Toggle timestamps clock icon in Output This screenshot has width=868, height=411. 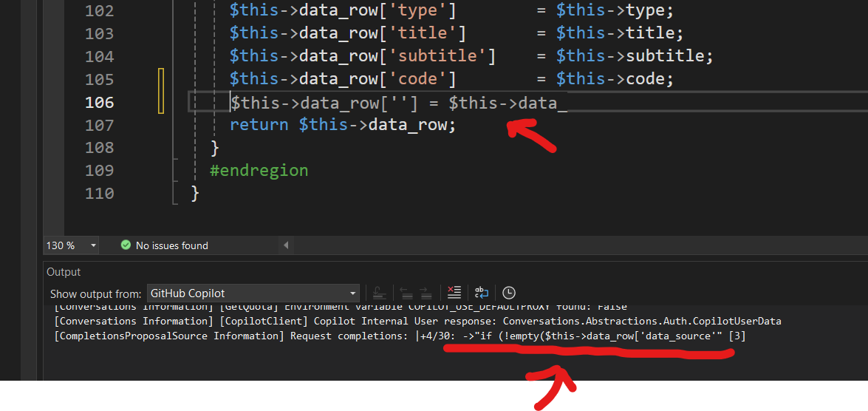(x=509, y=293)
